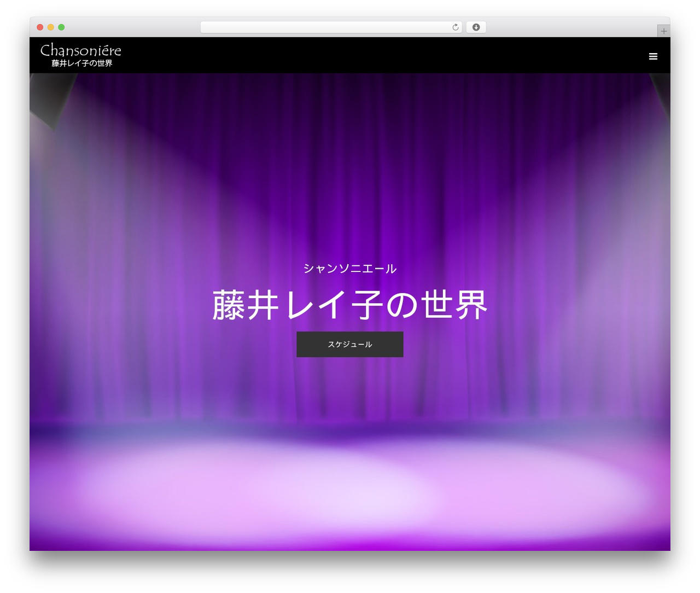The width and height of the screenshot is (700, 593).
Task: Click the スケジュール button
Action: 350,344
